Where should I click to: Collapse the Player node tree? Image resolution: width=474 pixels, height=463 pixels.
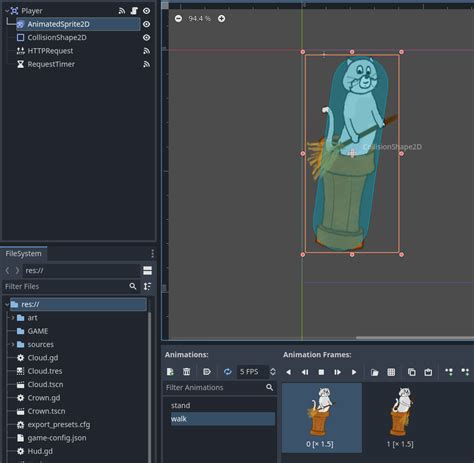7,11
